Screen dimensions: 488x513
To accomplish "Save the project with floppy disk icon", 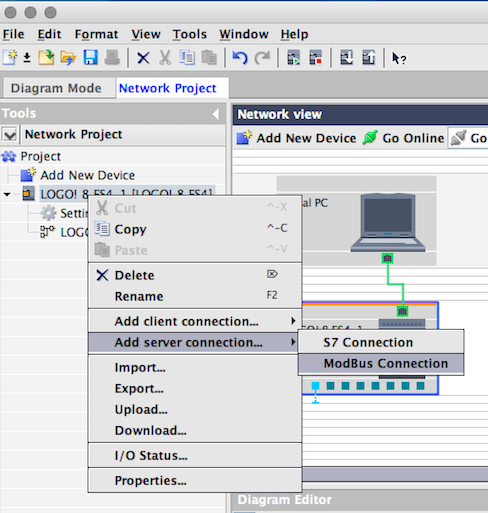I will click(91, 58).
